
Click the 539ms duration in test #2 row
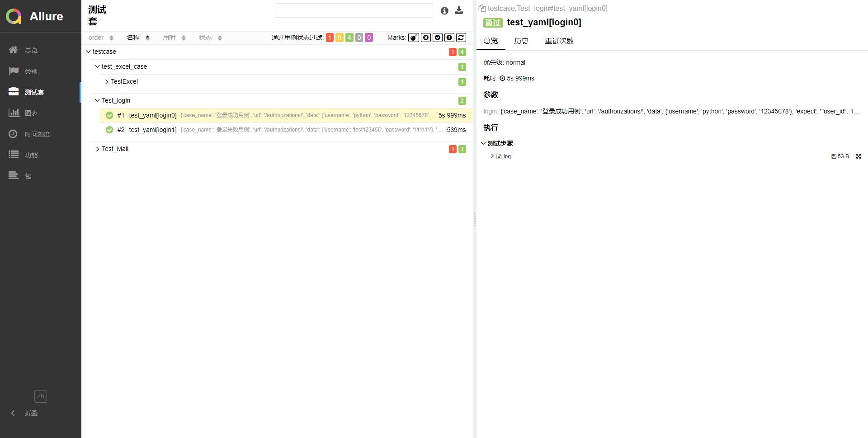point(456,130)
